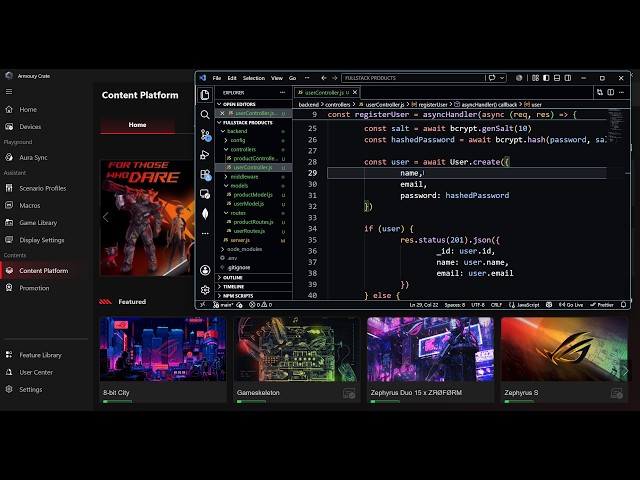Click the FULLSTACK PRODUCTS command center search
The image size is (640, 480).
click(x=413, y=78)
